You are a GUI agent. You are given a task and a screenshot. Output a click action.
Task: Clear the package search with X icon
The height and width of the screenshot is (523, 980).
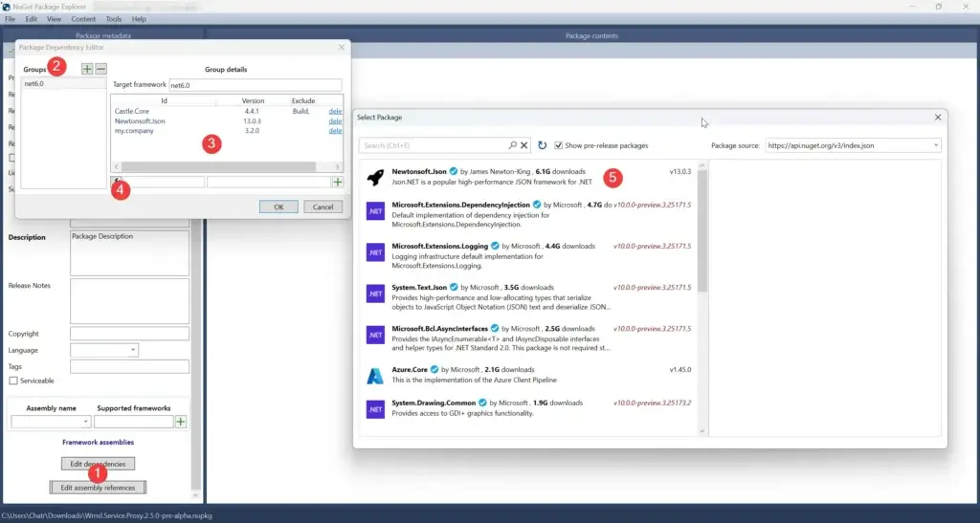pos(524,144)
